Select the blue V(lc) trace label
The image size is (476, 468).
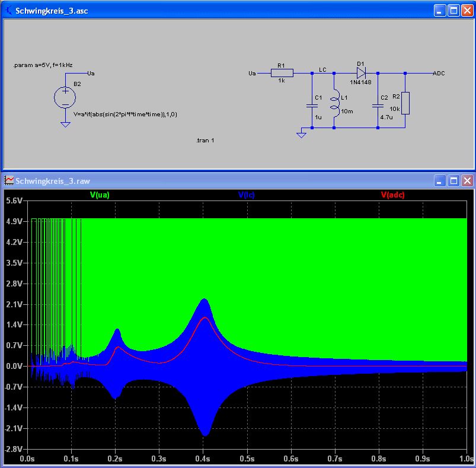click(246, 195)
